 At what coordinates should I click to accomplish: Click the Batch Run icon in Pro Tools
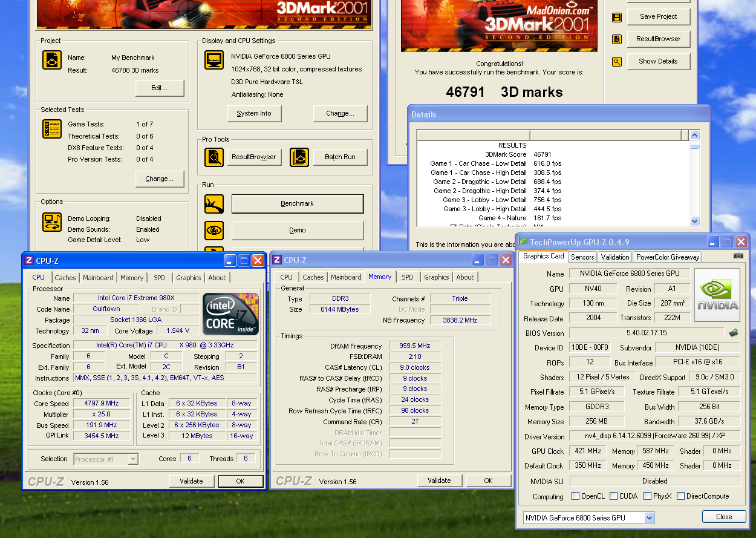coord(299,157)
